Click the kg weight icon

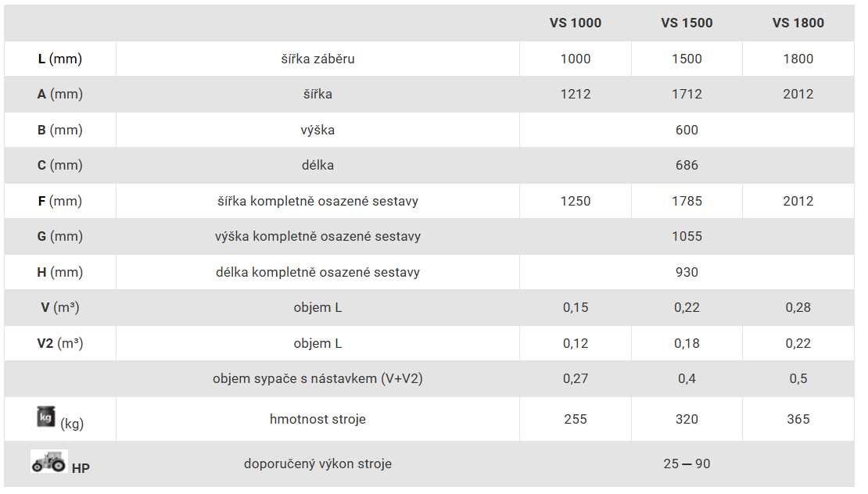[46, 418]
